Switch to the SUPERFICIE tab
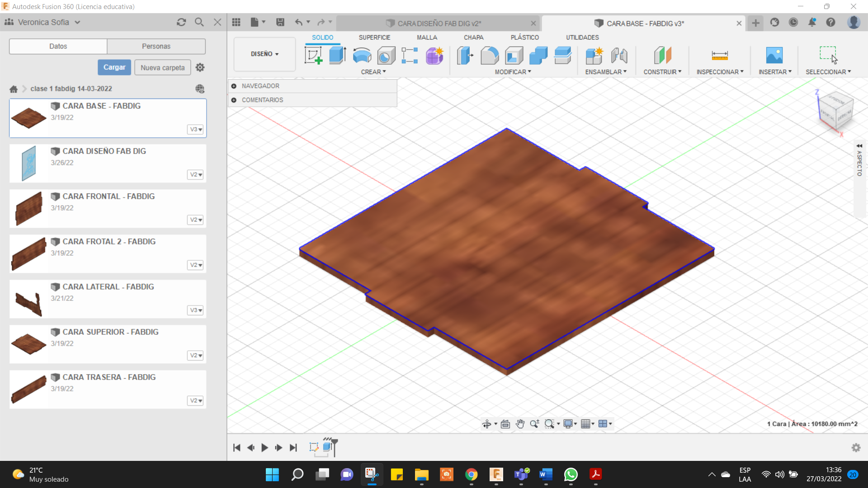The height and width of the screenshot is (488, 868). coord(374,38)
